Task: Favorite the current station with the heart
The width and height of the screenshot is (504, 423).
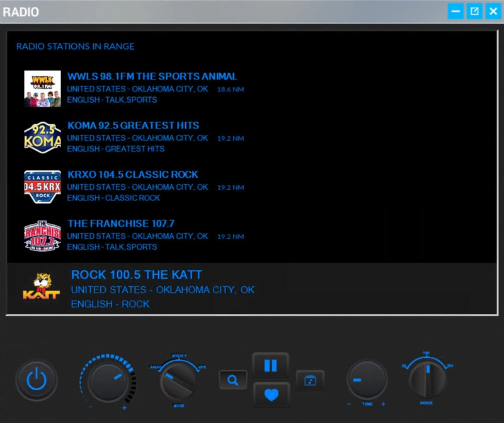Action: coord(271,396)
